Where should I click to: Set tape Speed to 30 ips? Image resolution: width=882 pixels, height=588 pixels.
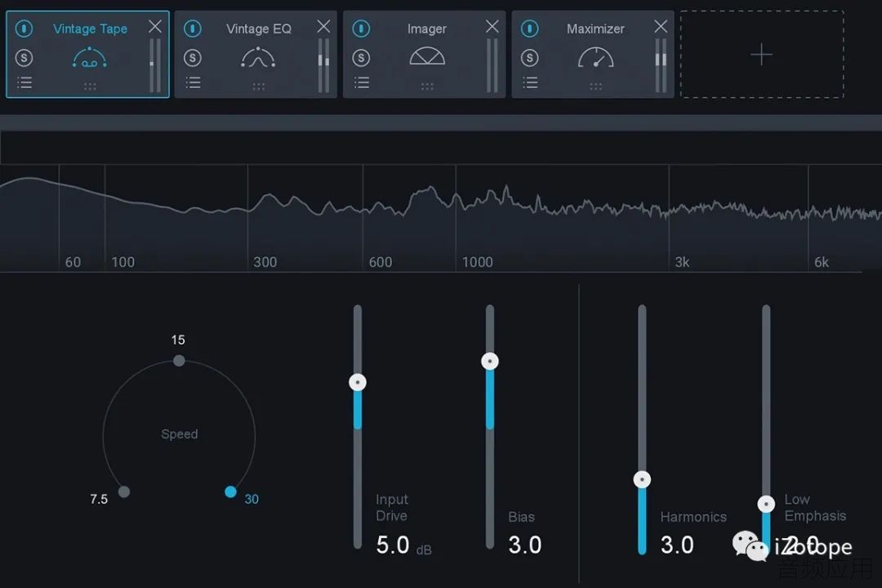(230, 492)
